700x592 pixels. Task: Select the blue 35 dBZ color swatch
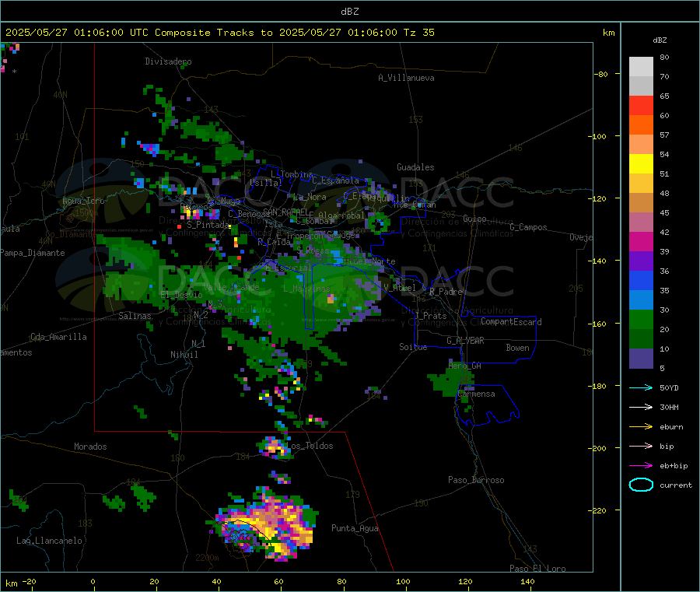pos(641,280)
